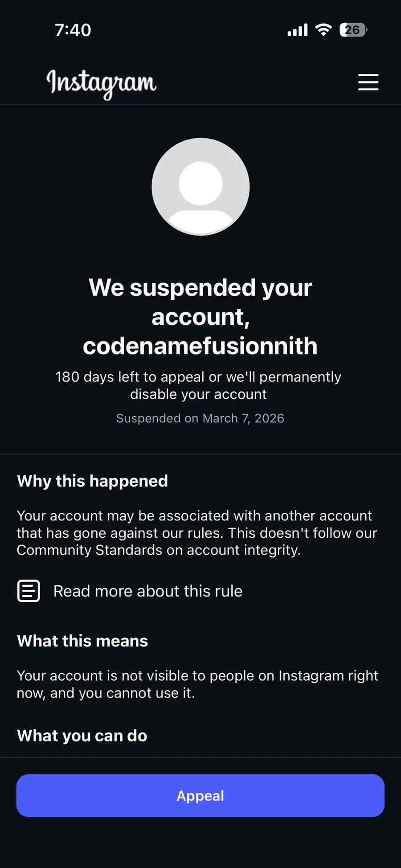This screenshot has width=401, height=868.
Task: Tap the "Why this happened" heading
Action: [x=93, y=481]
